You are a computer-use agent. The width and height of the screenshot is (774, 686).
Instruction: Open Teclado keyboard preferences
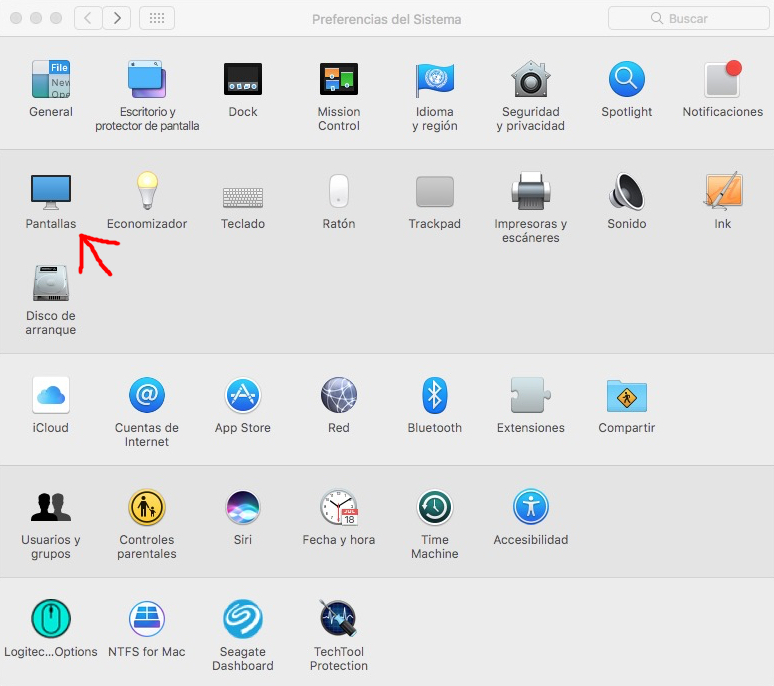tap(243, 197)
